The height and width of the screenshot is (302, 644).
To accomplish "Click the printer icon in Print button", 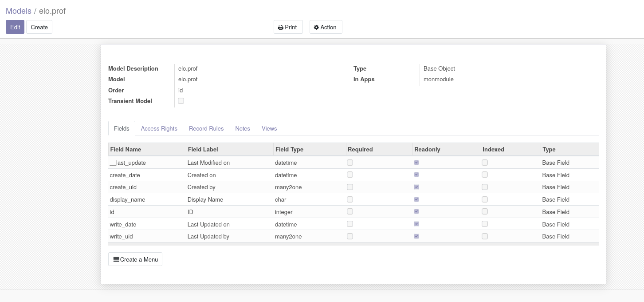I will point(281,28).
